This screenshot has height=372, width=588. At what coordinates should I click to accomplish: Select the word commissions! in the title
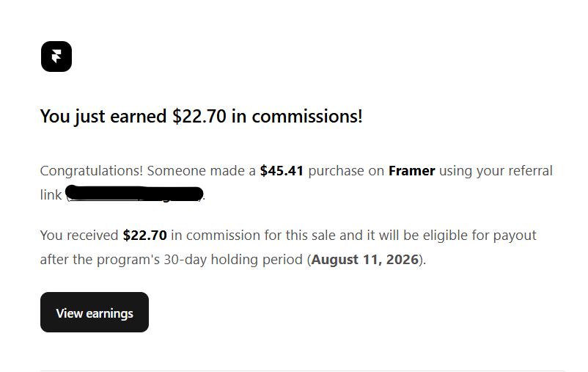pos(307,117)
